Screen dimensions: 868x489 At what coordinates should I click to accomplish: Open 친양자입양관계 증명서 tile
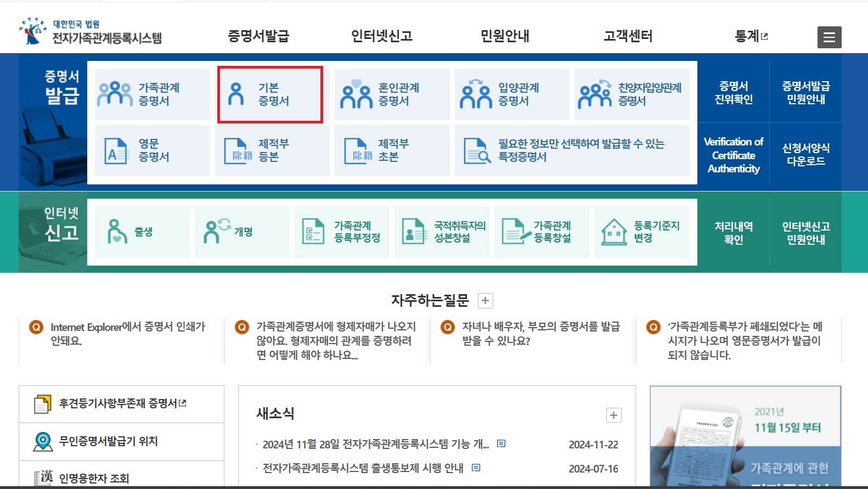click(x=632, y=94)
